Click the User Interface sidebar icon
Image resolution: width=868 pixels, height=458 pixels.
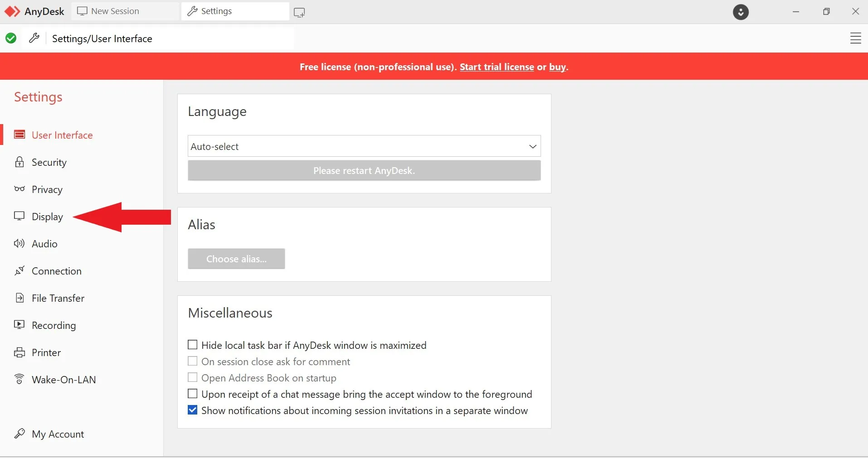[x=20, y=135]
